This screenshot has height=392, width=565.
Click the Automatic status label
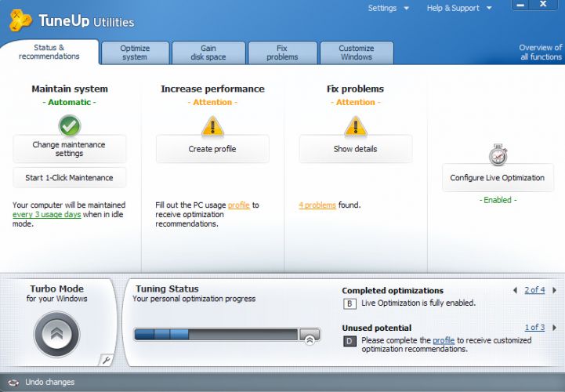tap(69, 103)
